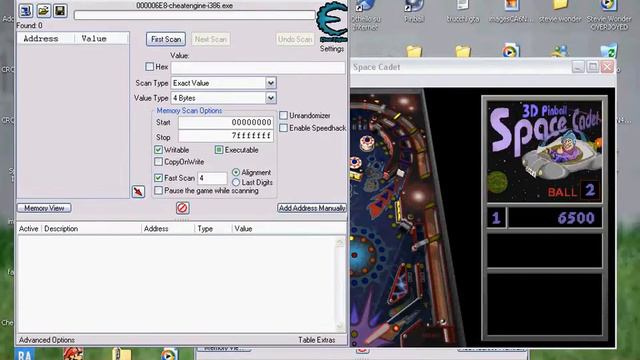Click the Value scan input field
This screenshot has width=640, height=360.
coord(258,67)
